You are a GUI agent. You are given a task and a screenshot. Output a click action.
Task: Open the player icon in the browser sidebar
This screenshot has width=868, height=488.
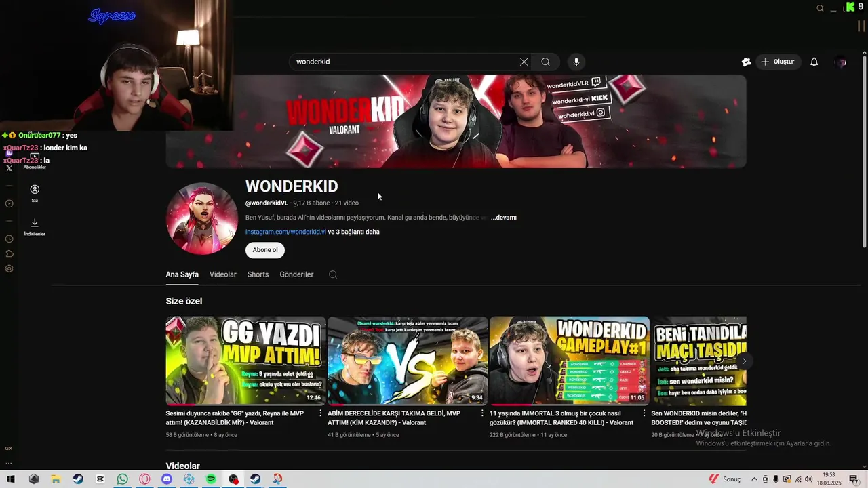pos(9,203)
